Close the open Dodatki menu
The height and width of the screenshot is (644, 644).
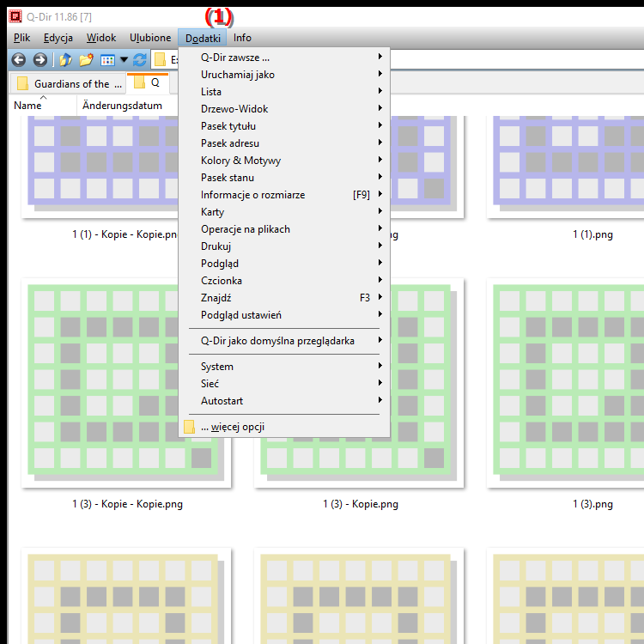click(x=203, y=38)
